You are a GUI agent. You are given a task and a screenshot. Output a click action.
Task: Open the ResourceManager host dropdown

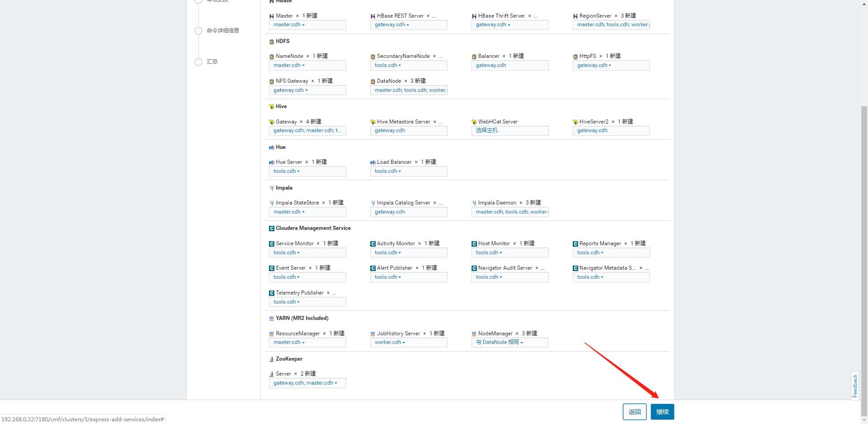307,343
